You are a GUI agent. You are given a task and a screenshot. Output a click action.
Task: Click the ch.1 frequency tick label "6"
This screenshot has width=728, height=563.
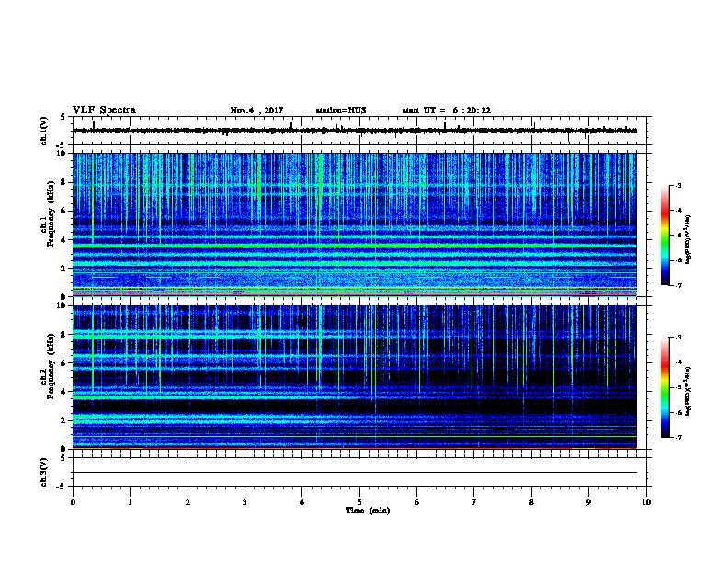tap(63, 211)
